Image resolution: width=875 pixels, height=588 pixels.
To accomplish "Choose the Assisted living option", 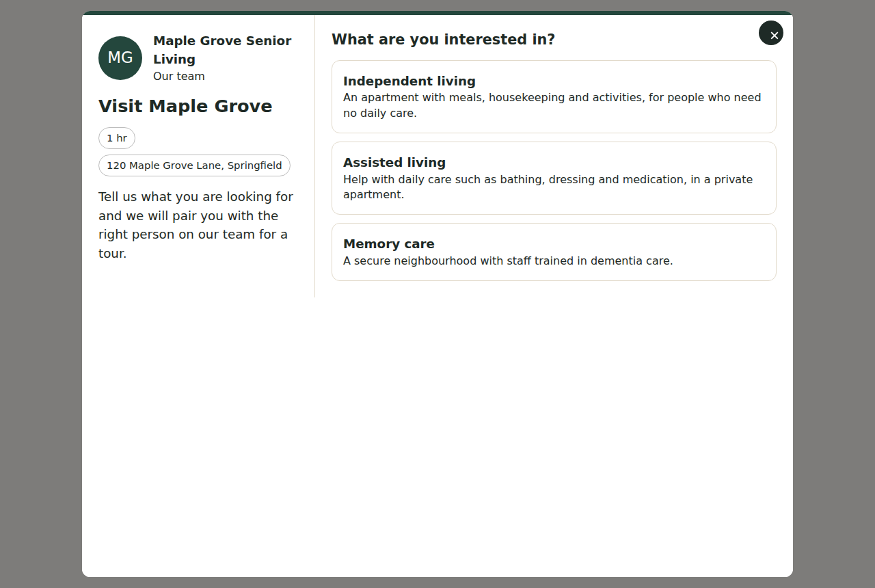I will [x=554, y=178].
